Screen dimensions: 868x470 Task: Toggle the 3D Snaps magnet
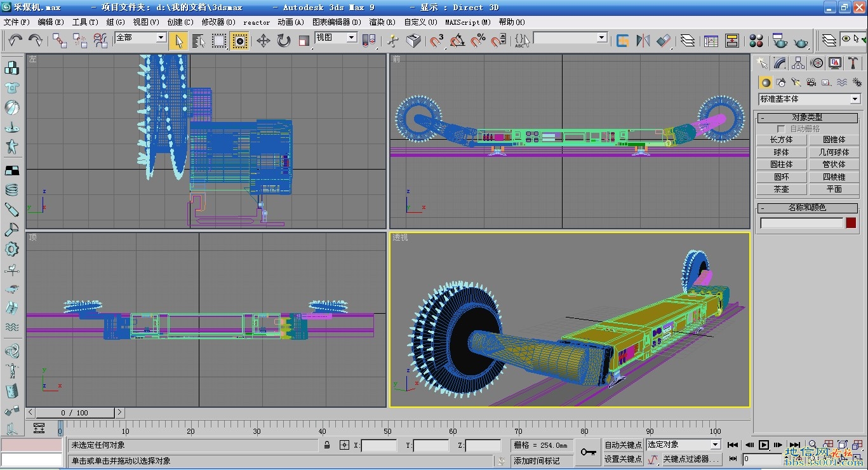coord(437,41)
